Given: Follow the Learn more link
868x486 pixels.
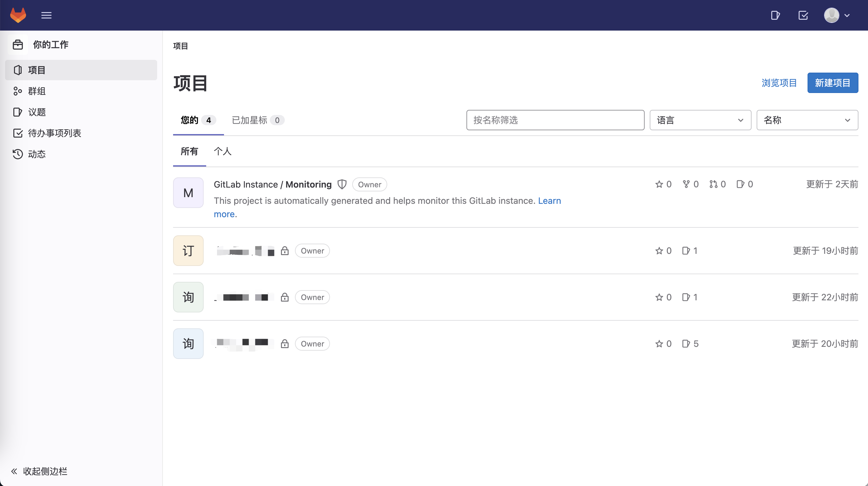Looking at the screenshot, I should pos(549,201).
